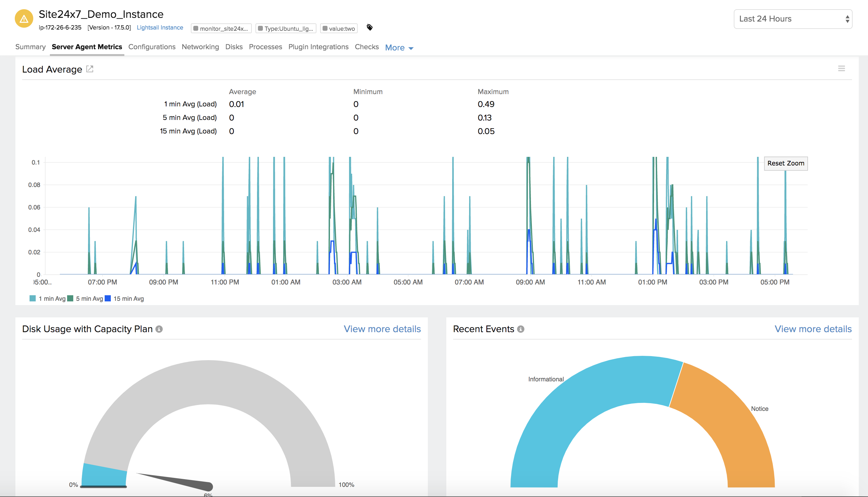Select the Type:Ubuntu tag chip
This screenshot has width=868, height=497.
click(287, 28)
